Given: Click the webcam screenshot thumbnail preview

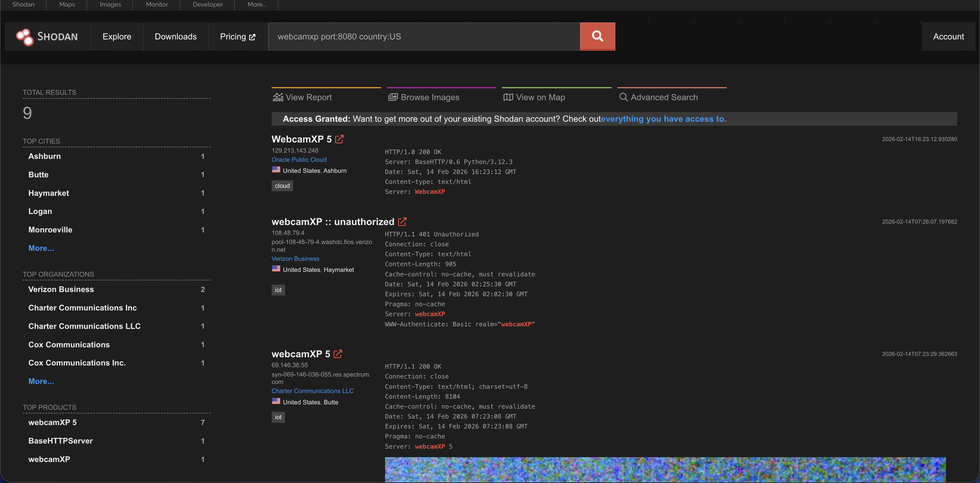Looking at the screenshot, I should click(x=665, y=469).
